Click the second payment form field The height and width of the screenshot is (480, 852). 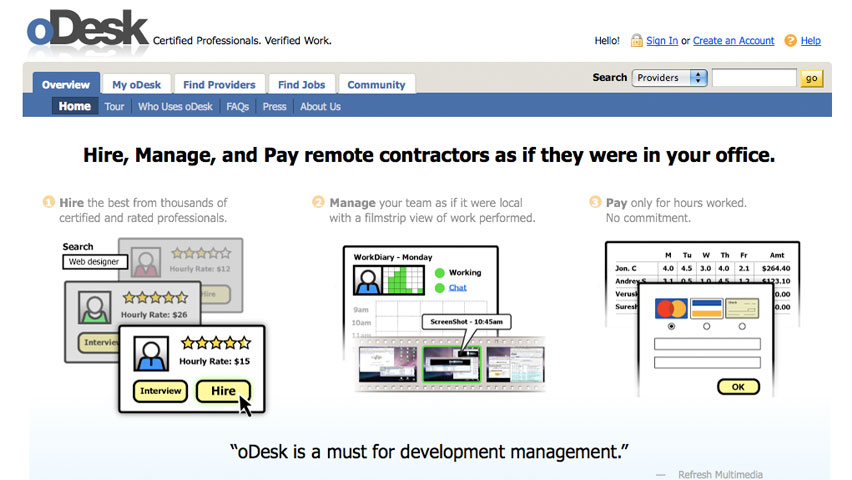coord(707,363)
